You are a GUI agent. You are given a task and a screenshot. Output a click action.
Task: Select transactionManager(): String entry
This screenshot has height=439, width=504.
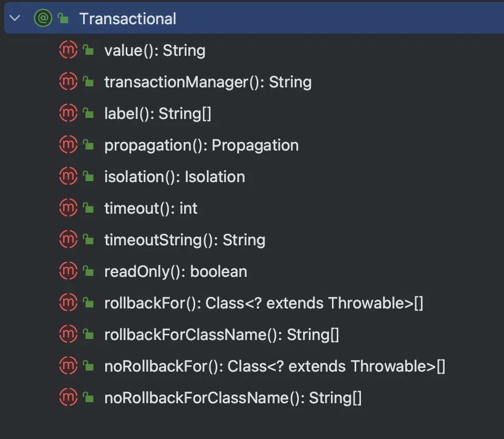tap(208, 82)
